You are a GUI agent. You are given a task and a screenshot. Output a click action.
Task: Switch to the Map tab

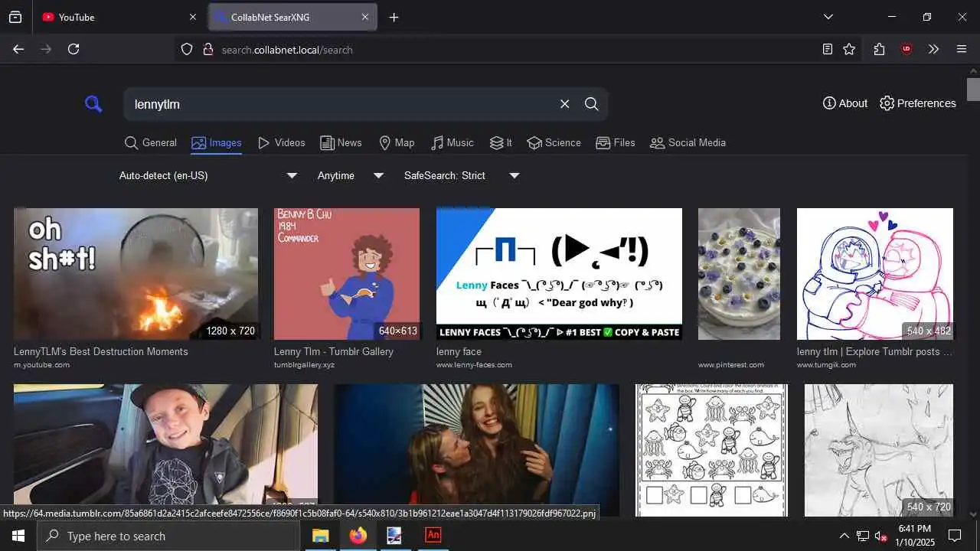[397, 143]
